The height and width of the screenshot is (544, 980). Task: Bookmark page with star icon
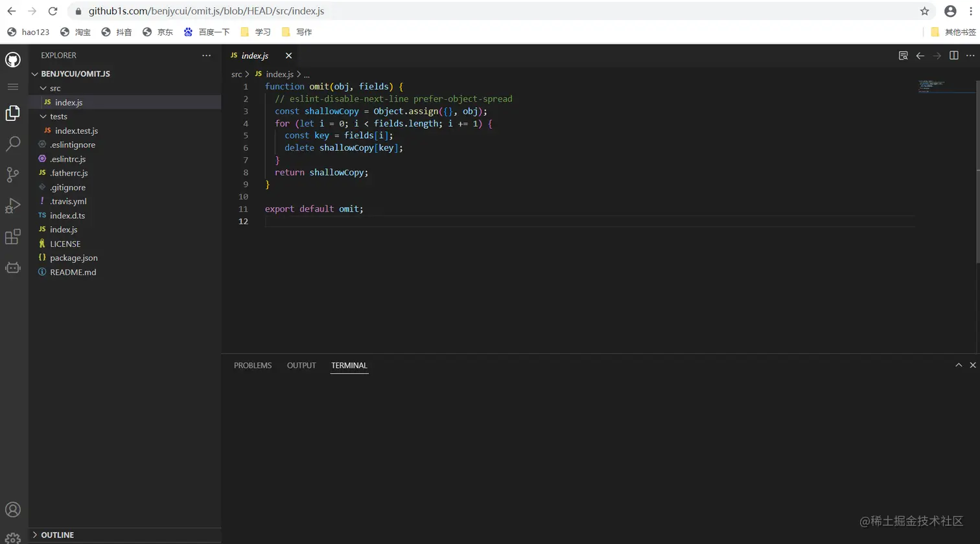point(924,11)
